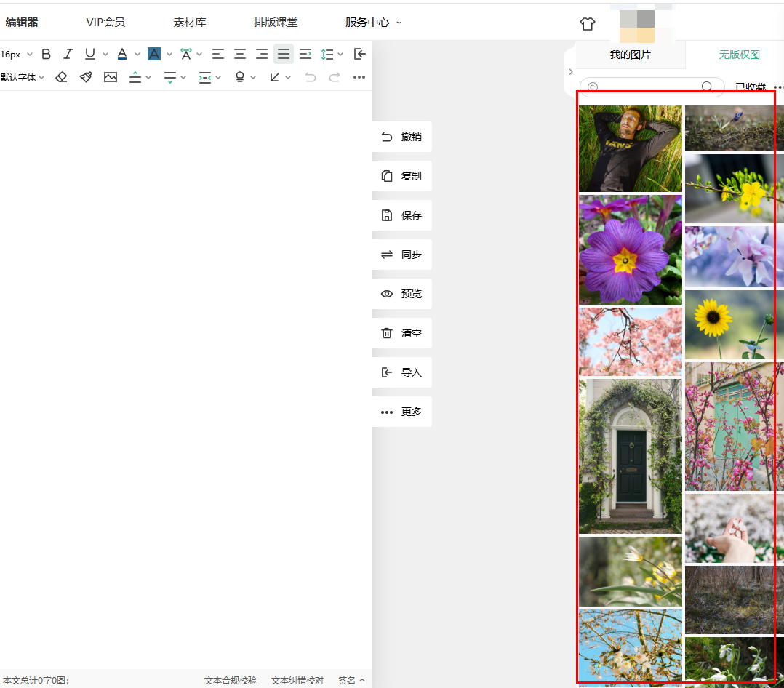Toggle underline formatting
The height and width of the screenshot is (688, 784).
pos(90,54)
